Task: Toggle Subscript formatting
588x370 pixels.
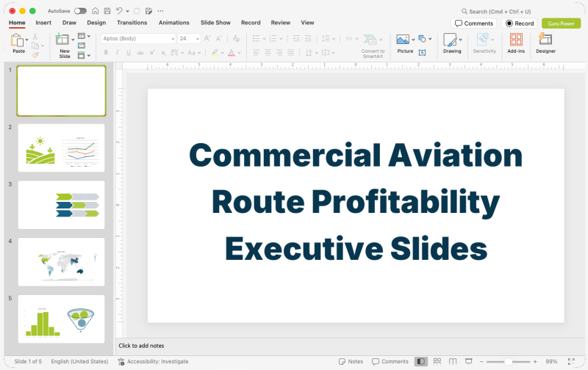Action: (x=163, y=53)
